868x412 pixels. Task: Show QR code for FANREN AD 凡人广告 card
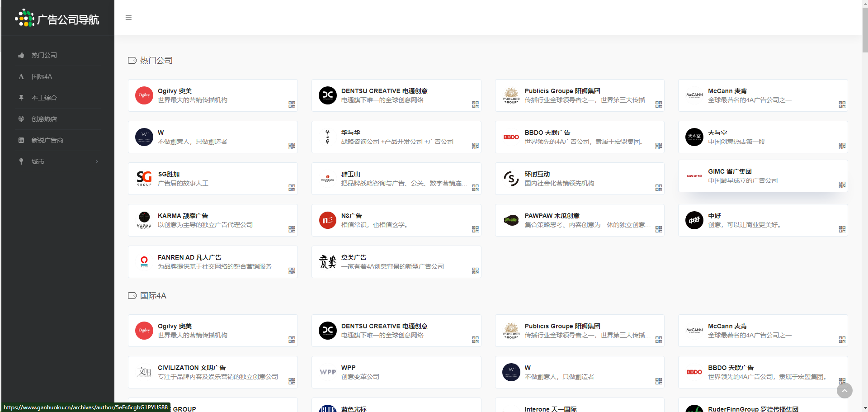pos(292,271)
